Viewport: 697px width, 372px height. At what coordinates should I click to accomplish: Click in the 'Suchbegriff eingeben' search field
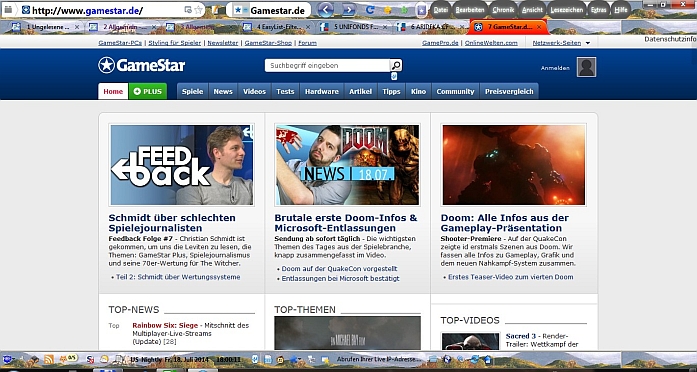(x=327, y=65)
